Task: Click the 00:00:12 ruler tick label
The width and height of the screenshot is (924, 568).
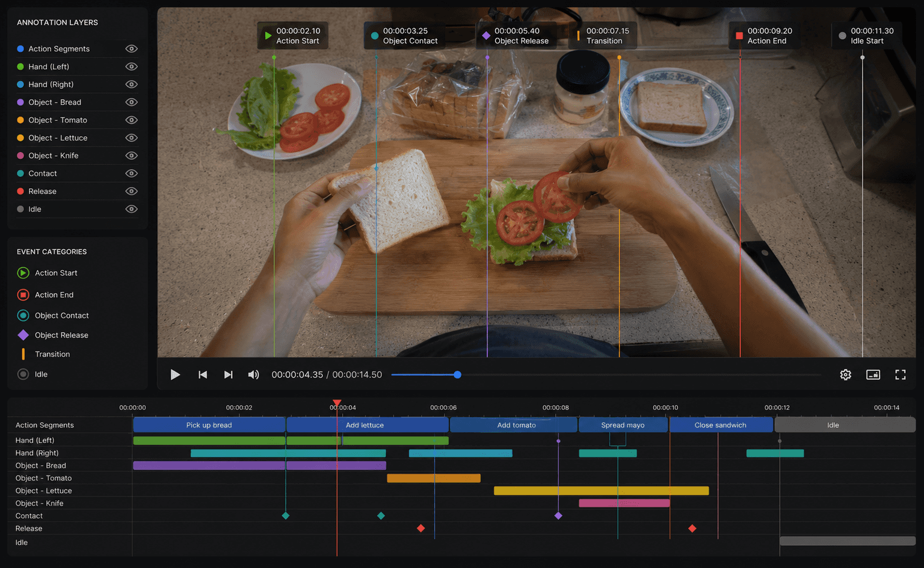Action: [x=777, y=408]
